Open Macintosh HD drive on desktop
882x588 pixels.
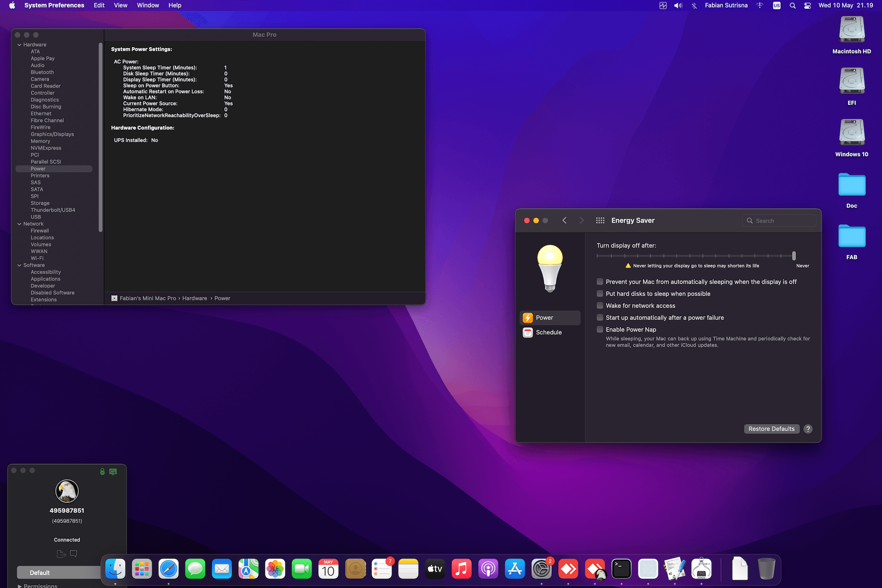(852, 35)
